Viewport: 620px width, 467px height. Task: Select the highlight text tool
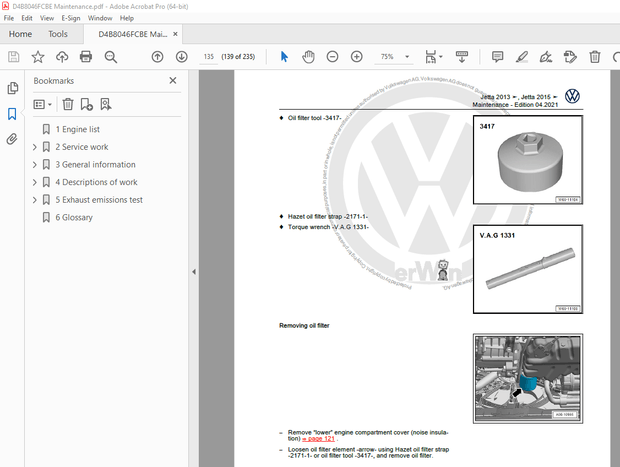(x=522, y=57)
